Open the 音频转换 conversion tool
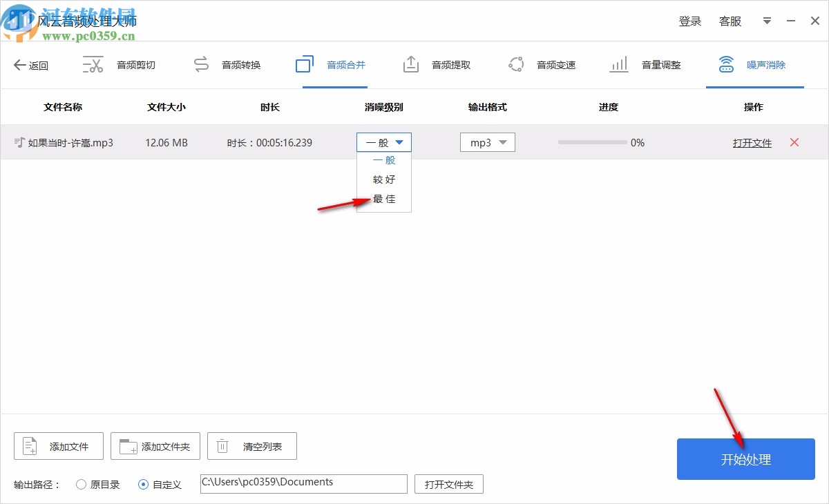 tap(201, 64)
